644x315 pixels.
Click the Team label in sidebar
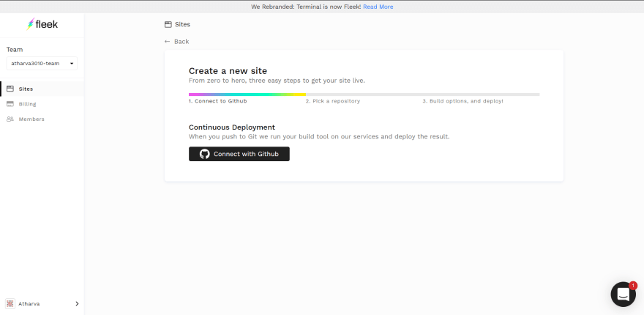click(x=15, y=49)
